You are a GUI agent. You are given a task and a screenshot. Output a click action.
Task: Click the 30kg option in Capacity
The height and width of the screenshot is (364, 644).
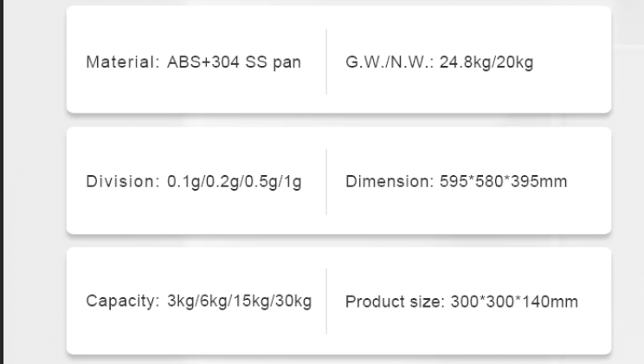(x=293, y=302)
